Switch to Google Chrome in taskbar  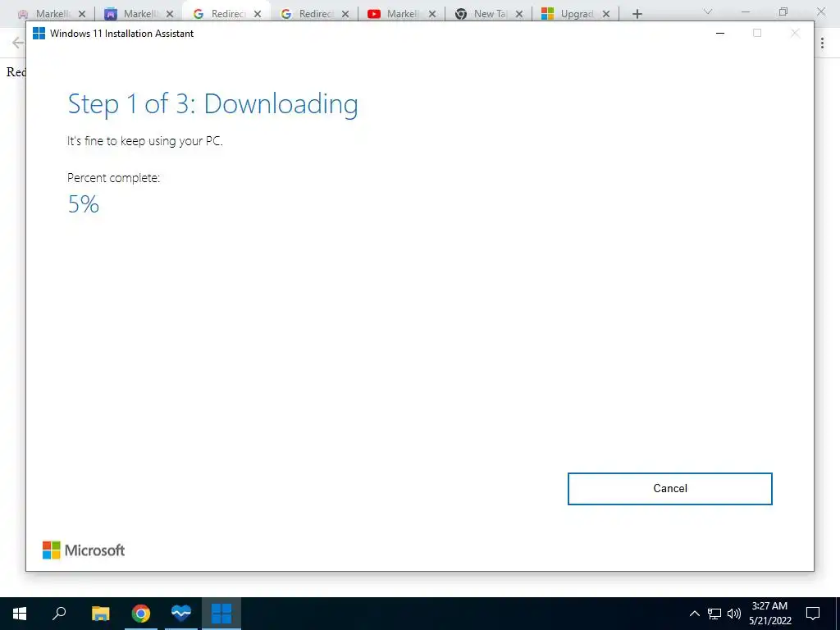coord(141,614)
